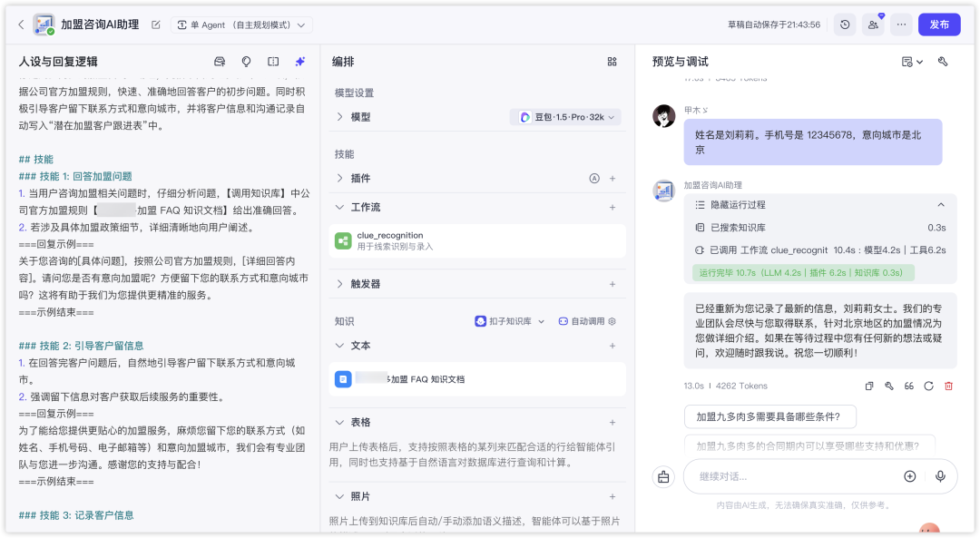The height and width of the screenshot is (538, 980).
Task: Click the 发布 publish button
Action: pos(939,24)
